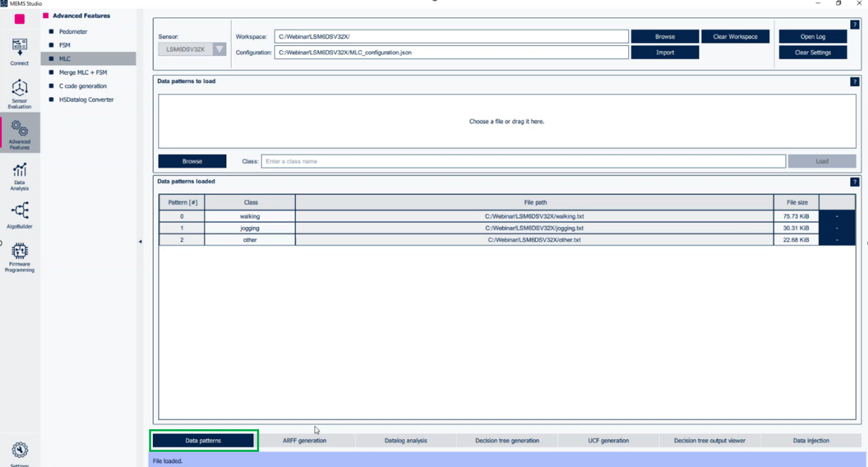Select the Firmware Programming icon
This screenshot has height=467, width=868.
tap(19, 256)
